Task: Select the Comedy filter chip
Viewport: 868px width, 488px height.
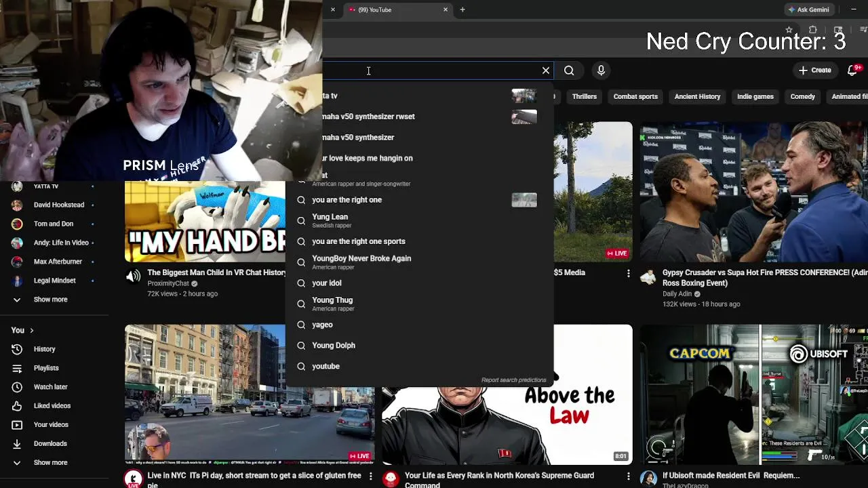Action: point(802,96)
